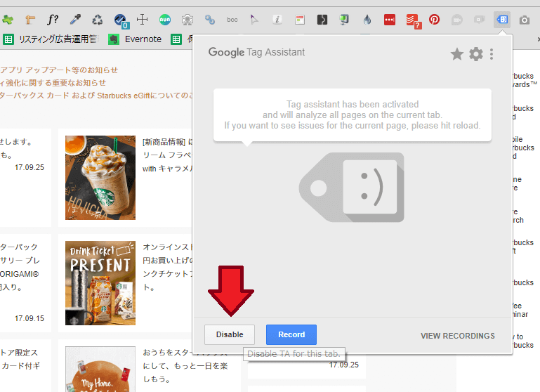Open the three-dot menu in Tag Assistant
This screenshot has height=392, width=540.
click(x=492, y=54)
